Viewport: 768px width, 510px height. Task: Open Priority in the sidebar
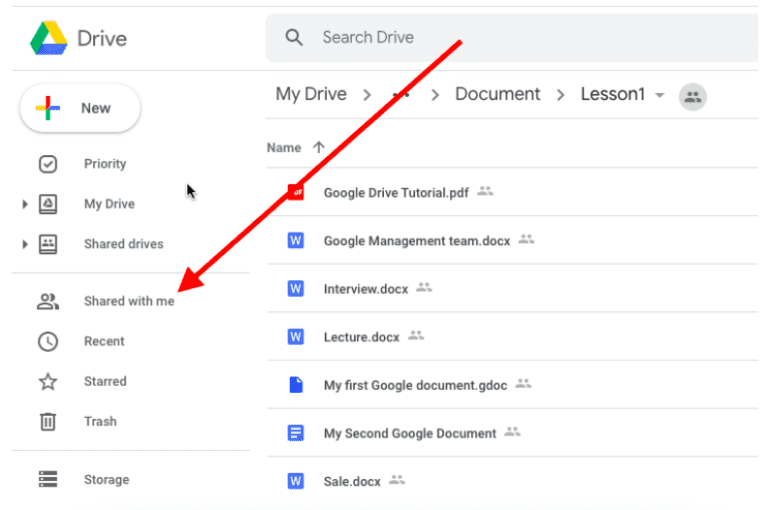click(x=105, y=164)
